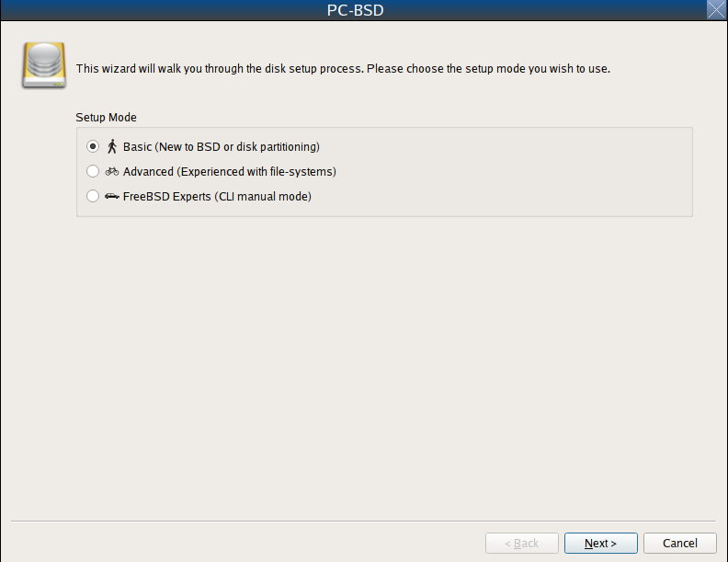Click the 'Advanced (Experienced with file-systems)' label text

click(x=230, y=172)
